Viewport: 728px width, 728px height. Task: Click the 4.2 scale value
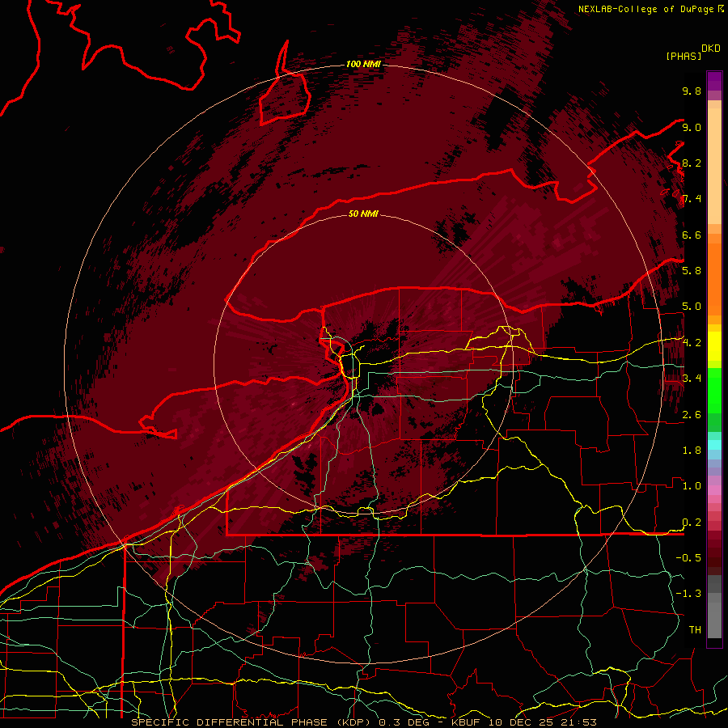692,343
